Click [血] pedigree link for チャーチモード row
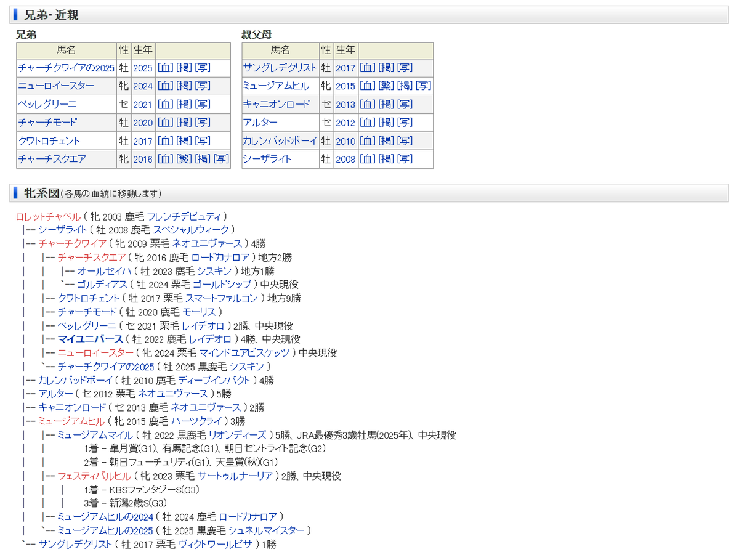739x560 pixels. (x=165, y=122)
